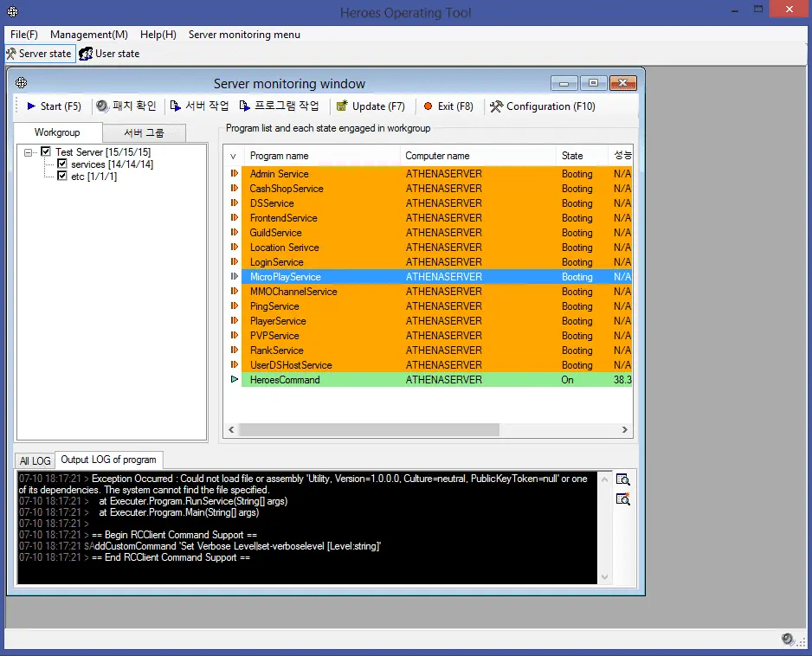Click the Configuration (F10) tools icon

coord(496,106)
